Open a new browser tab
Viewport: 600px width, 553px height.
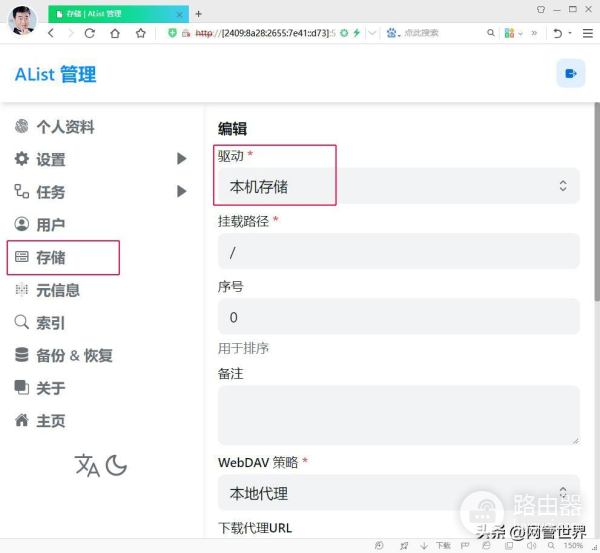pos(198,14)
